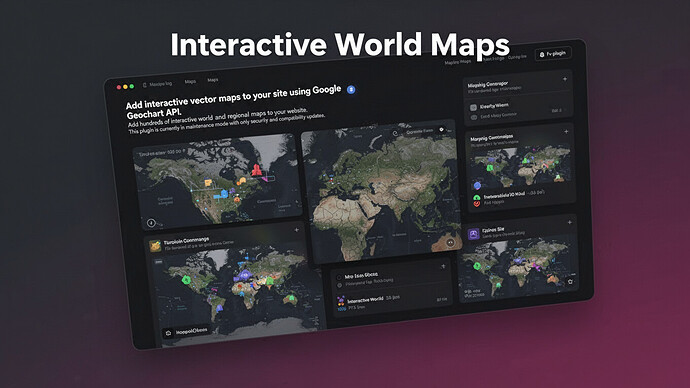
Task: Open the gear settings on the Eurasia map
Action: point(441,130)
